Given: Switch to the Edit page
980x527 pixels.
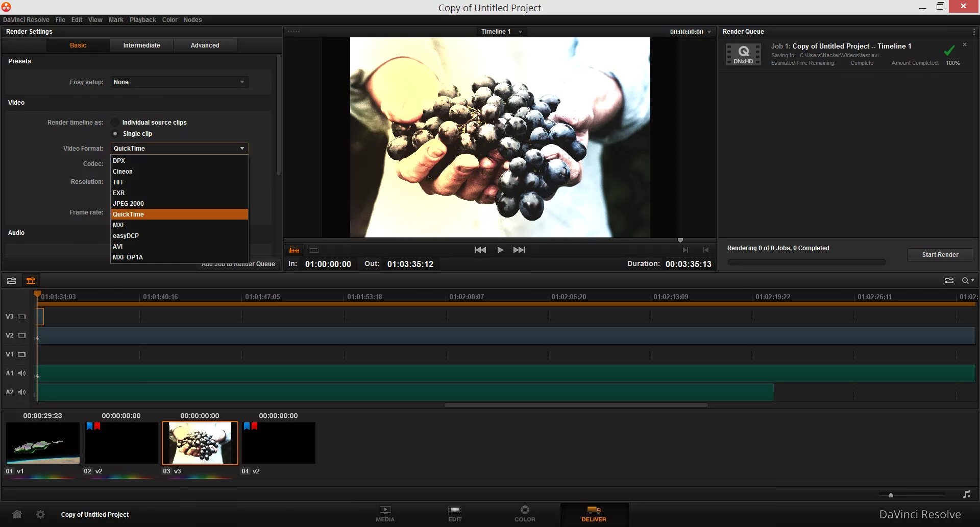Looking at the screenshot, I should [x=455, y=514].
